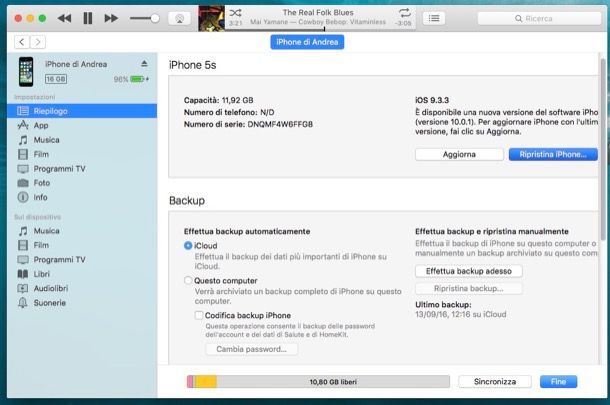This screenshot has width=610, height=405.
Task: Click the yellow segment of storage bar
Action: tap(205, 382)
